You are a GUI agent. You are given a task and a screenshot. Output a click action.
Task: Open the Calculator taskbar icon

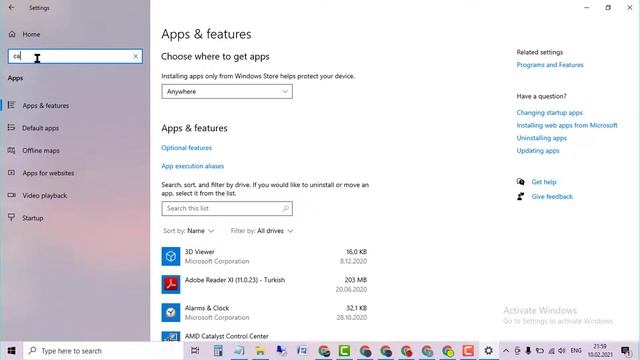click(x=218, y=351)
